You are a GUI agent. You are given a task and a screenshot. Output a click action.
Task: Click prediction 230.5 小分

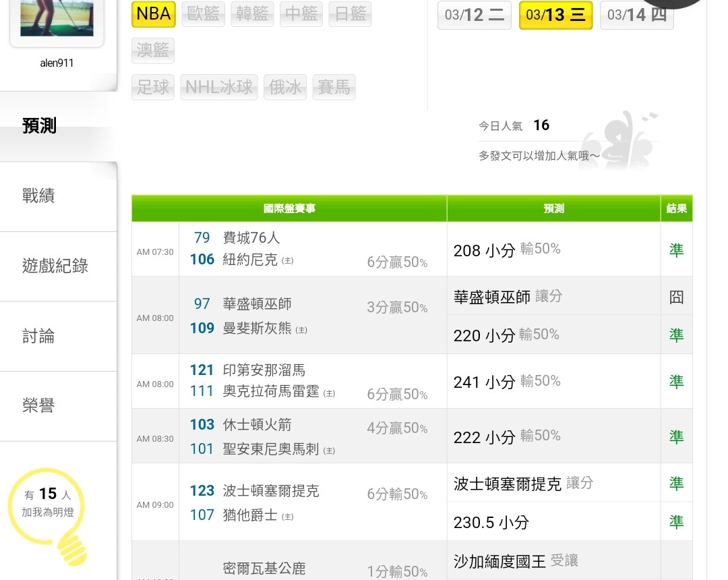[491, 523]
